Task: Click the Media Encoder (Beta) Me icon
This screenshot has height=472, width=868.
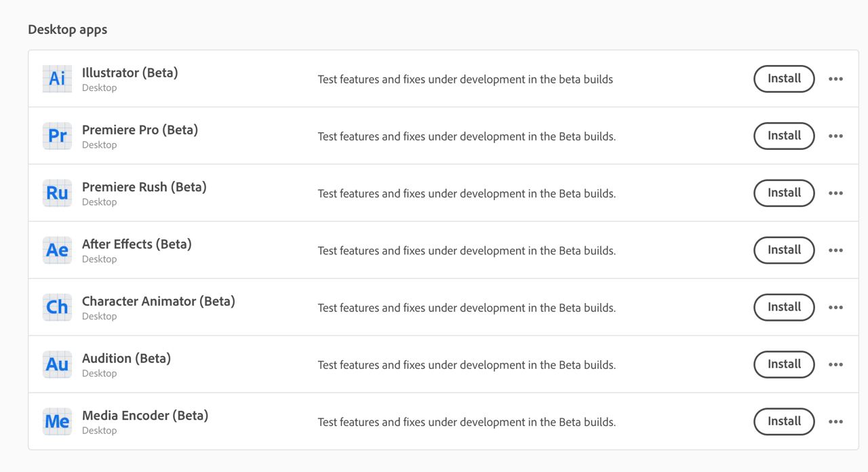Action: pyautogui.click(x=57, y=421)
